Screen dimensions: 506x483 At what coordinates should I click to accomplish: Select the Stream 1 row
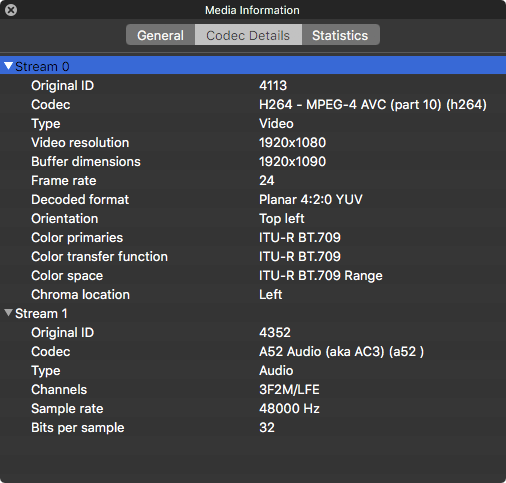pyautogui.click(x=253, y=313)
